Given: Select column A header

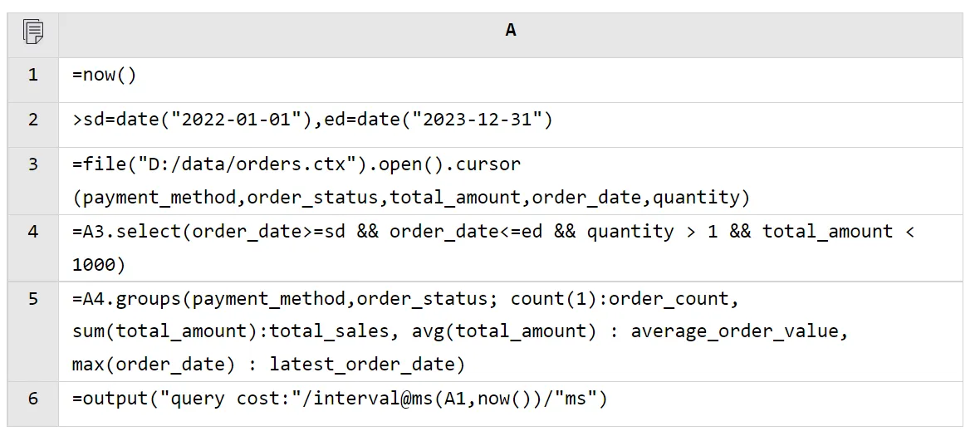Looking at the screenshot, I should click(x=510, y=30).
